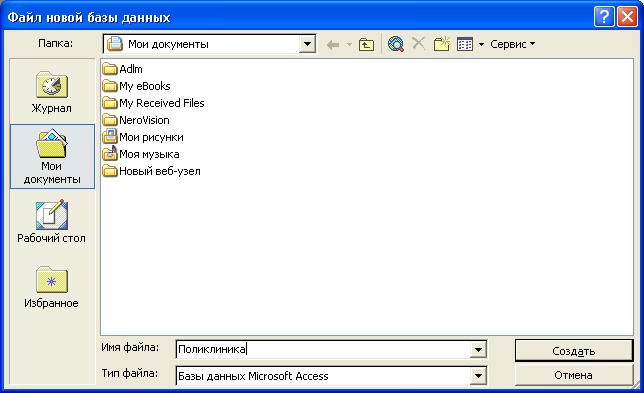Create a new folder via toolbar icon

pos(442,44)
